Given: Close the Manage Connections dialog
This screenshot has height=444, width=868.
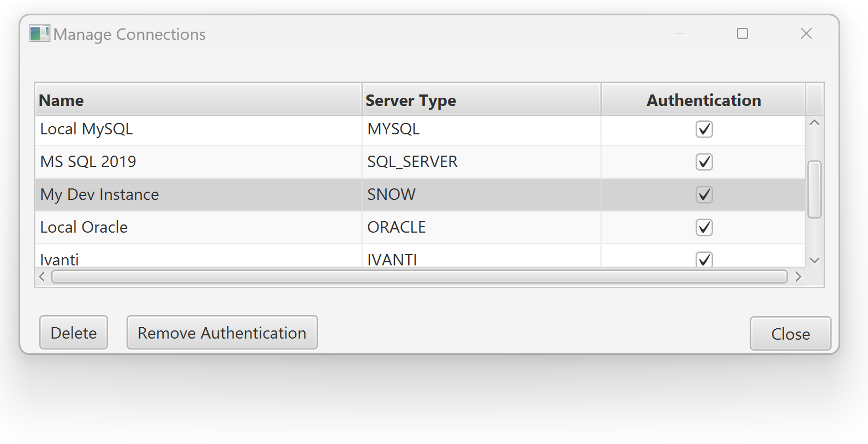Looking at the screenshot, I should pyautogui.click(x=791, y=334).
